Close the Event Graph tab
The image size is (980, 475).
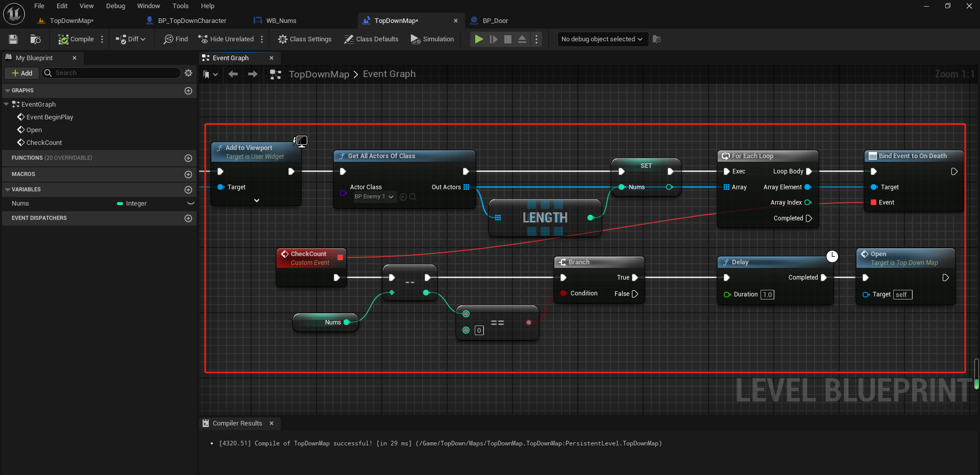point(272,58)
